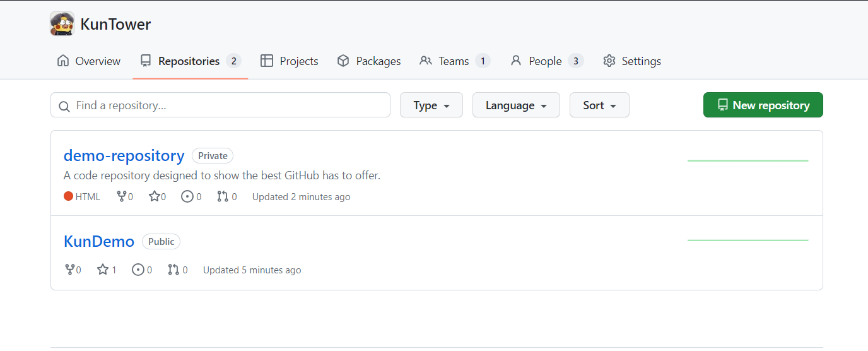Switch to the Overview tab

[x=89, y=61]
